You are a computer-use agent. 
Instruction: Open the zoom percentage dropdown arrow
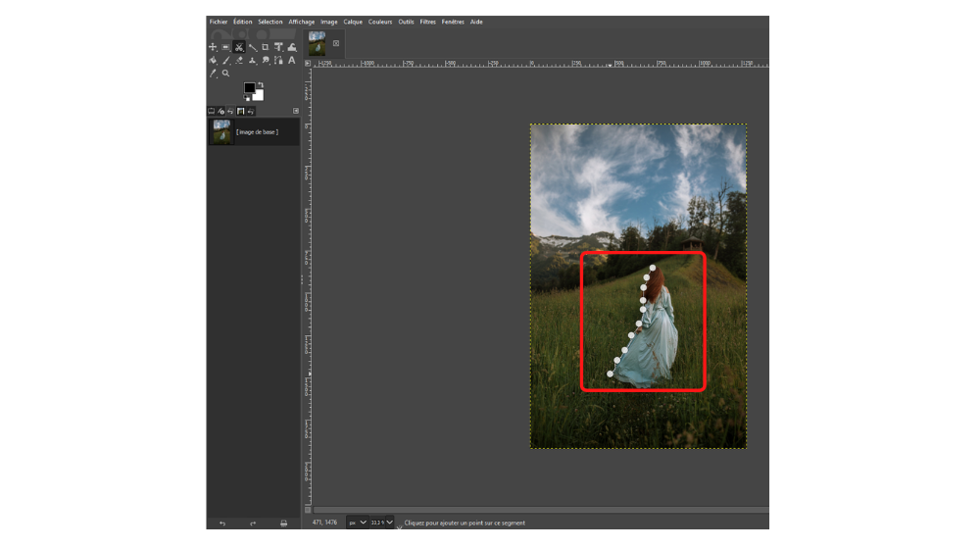click(389, 523)
